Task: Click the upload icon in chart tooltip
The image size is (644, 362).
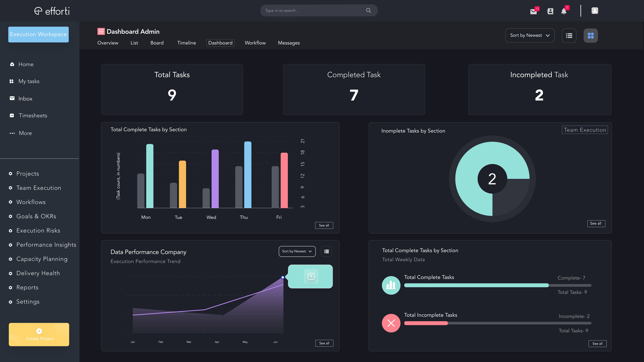Action: (x=311, y=276)
